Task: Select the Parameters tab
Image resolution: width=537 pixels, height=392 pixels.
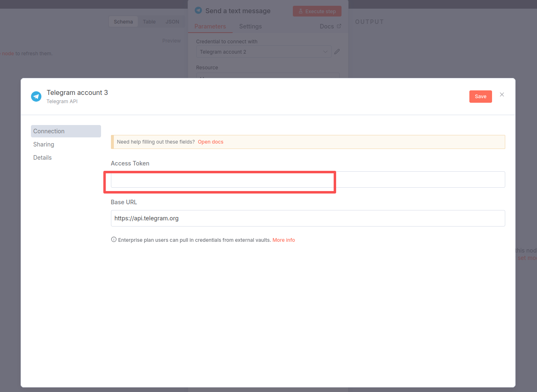Action: click(210, 26)
